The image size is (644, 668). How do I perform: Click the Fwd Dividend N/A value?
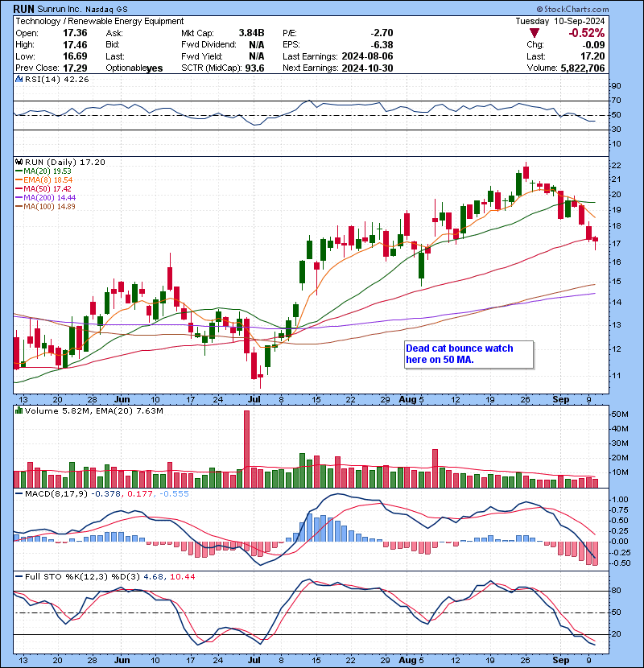(256, 45)
